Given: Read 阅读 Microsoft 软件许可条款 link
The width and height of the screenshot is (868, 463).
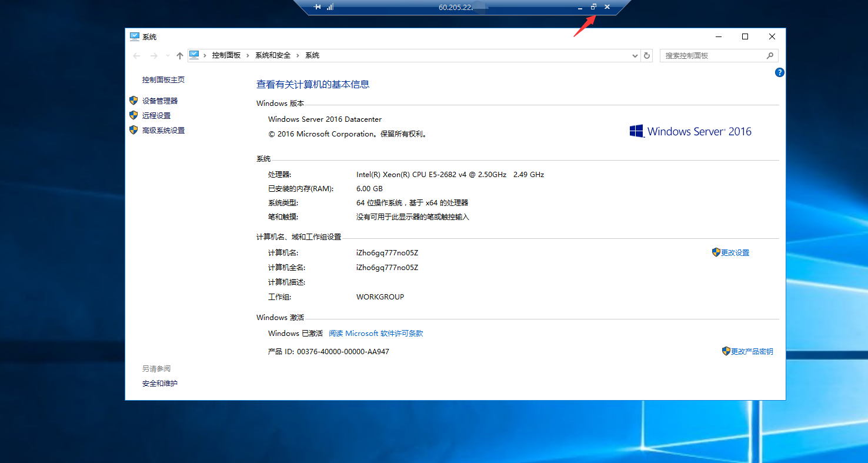Looking at the screenshot, I should coord(376,334).
